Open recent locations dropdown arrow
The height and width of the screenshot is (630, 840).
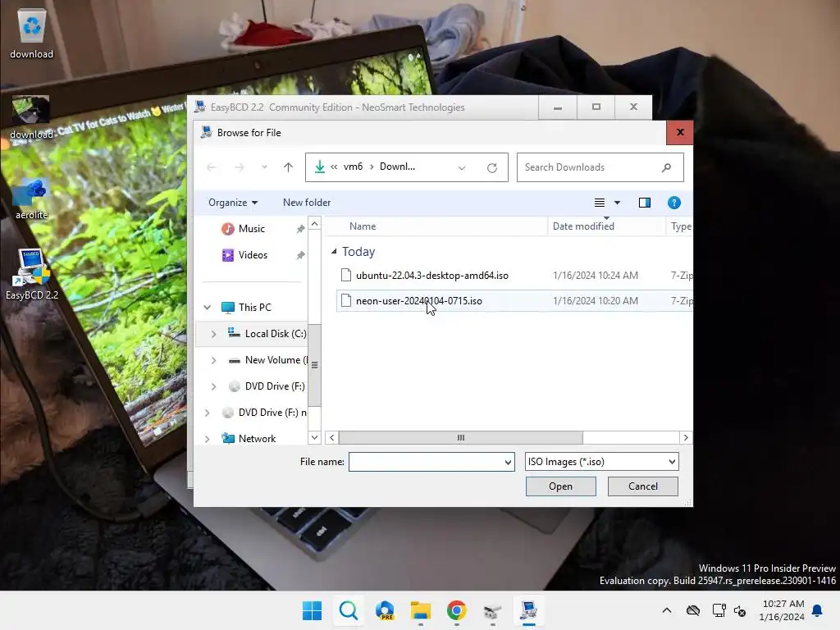tap(264, 167)
